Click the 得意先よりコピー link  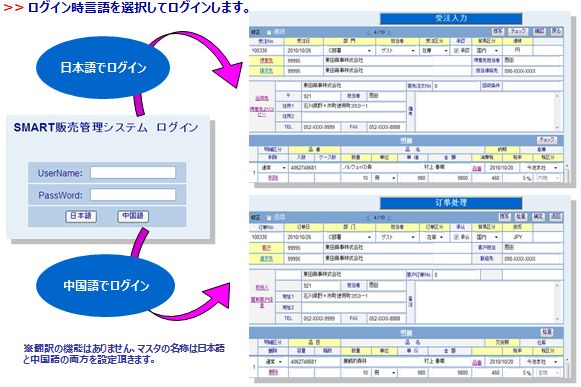[x=262, y=112]
